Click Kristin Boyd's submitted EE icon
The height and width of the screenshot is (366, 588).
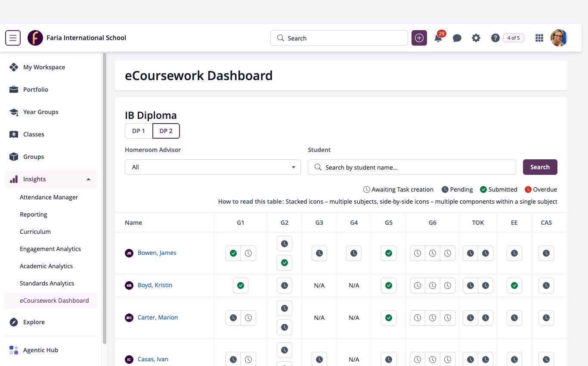[x=514, y=285]
